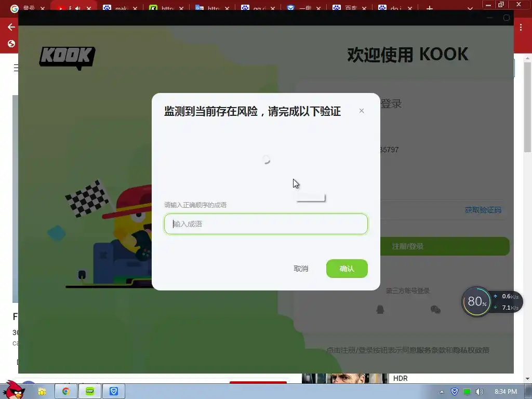Open the KOOK app taskbar icon
Image resolution: width=532 pixels, height=399 pixels.
point(89,391)
